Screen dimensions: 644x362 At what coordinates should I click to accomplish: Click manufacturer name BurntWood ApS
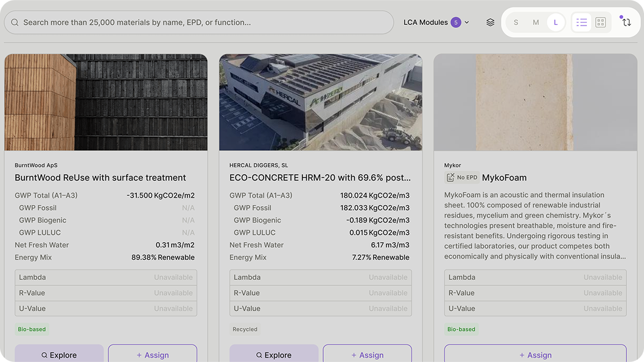[x=36, y=165]
